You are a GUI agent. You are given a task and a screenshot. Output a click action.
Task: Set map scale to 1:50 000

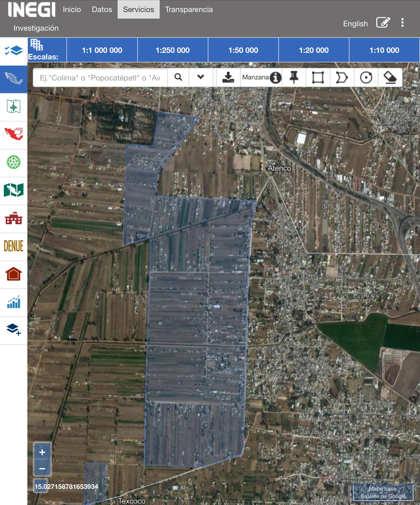243,50
